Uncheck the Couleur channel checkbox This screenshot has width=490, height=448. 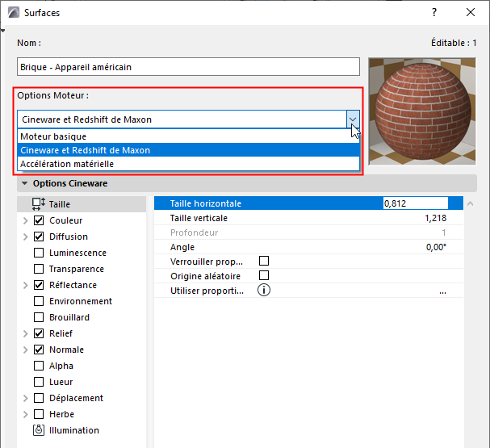(x=39, y=220)
